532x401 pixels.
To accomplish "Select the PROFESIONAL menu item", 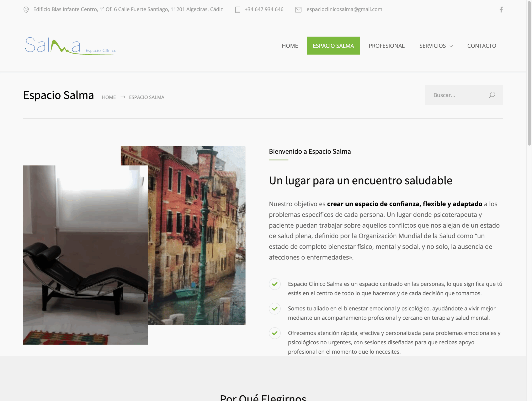I will [x=387, y=46].
